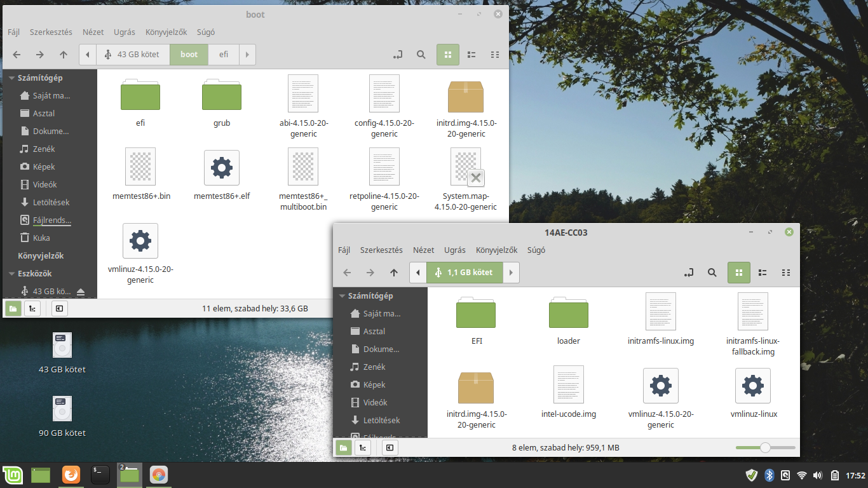This screenshot has height=488, width=868.
Task: Select vmlinuz-linux file
Action: pyautogui.click(x=754, y=393)
